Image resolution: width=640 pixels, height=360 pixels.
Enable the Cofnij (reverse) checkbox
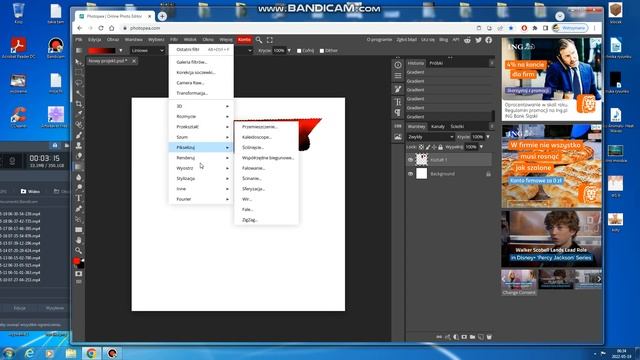299,51
